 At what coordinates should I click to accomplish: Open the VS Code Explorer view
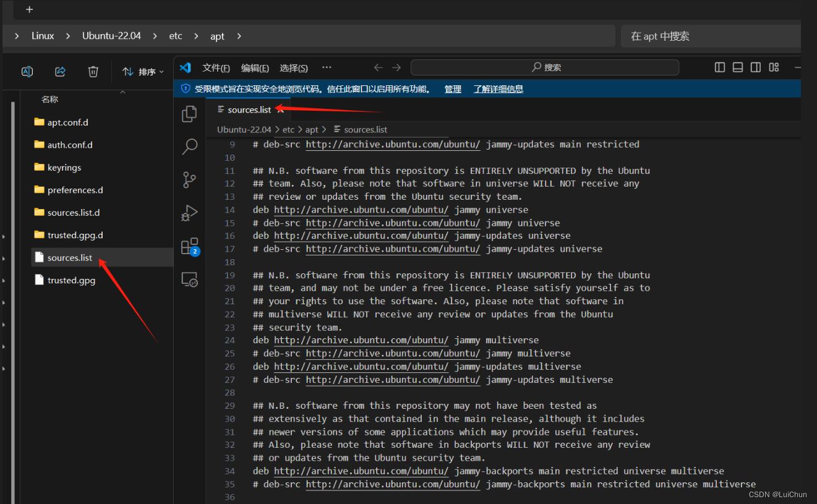pyautogui.click(x=189, y=114)
